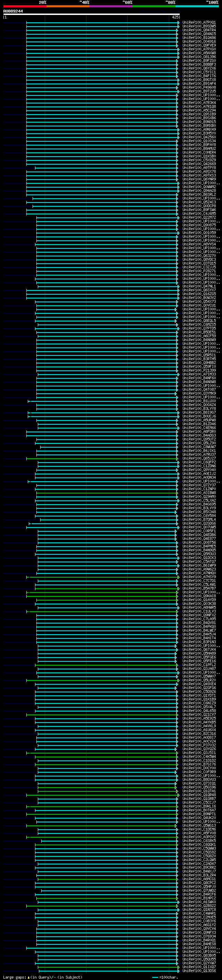Screen dimensions: 222x980
Task: Click the cyan ~100% identity legend segment
Action: pyautogui.click(x=197, y=6)
